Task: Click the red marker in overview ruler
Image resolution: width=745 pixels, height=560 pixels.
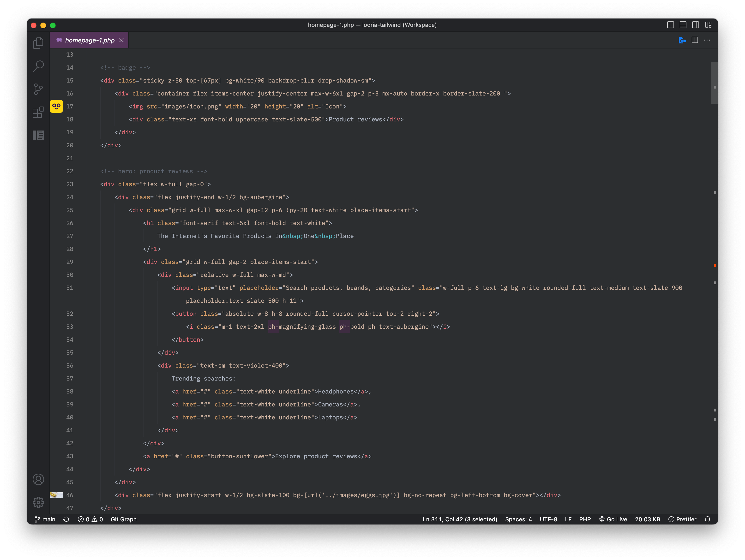Action: point(714,265)
